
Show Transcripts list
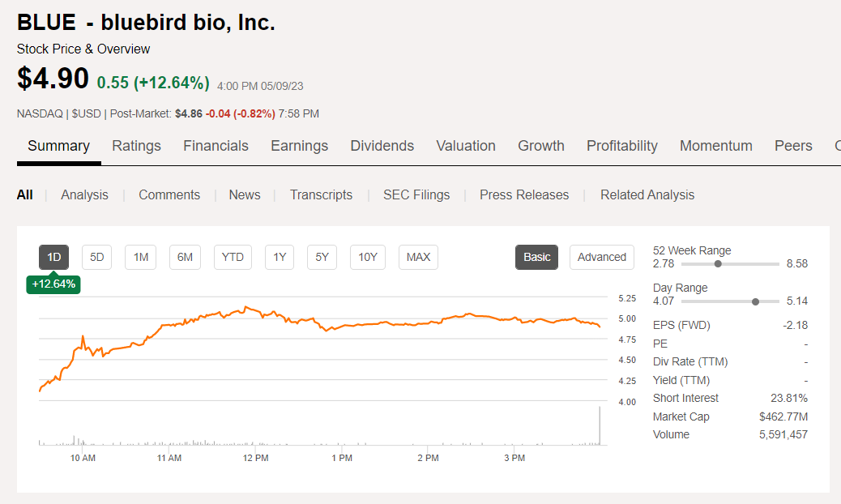(x=321, y=194)
